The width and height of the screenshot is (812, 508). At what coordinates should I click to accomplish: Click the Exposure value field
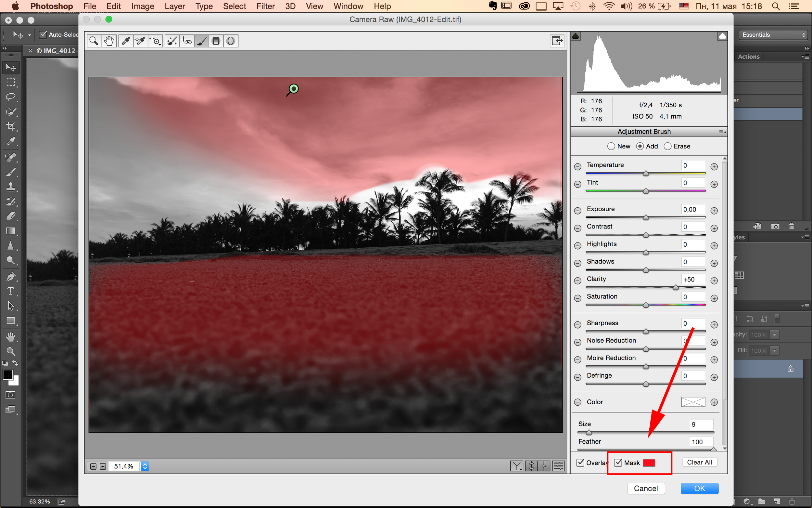693,209
